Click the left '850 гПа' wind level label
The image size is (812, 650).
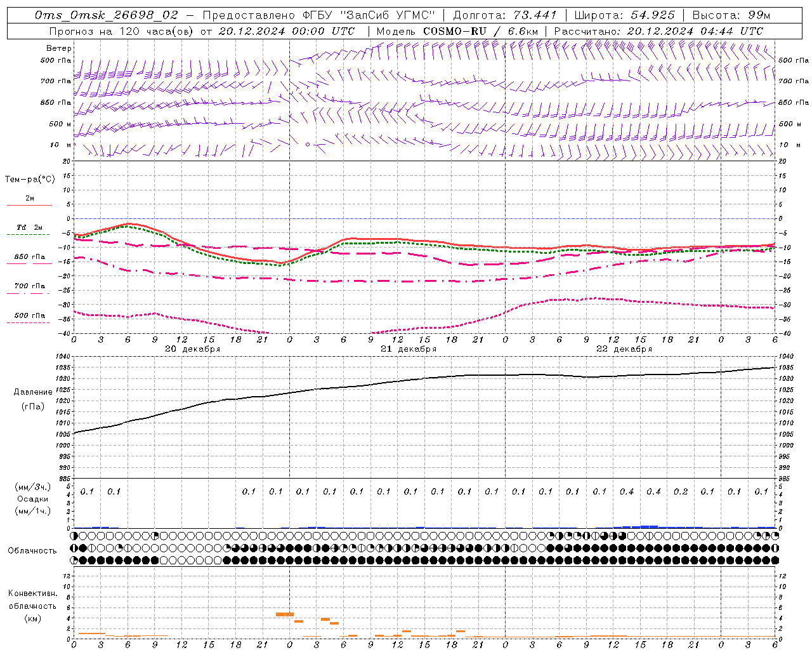[x=56, y=102]
